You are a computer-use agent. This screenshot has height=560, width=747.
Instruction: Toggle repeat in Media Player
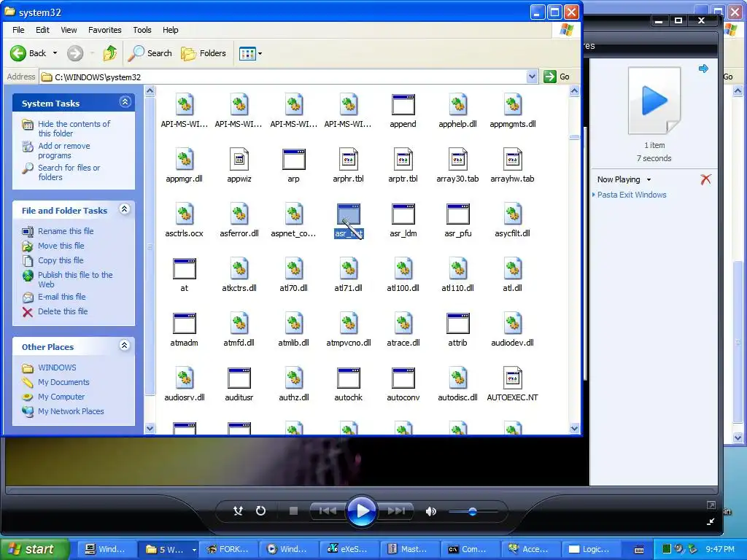click(260, 511)
